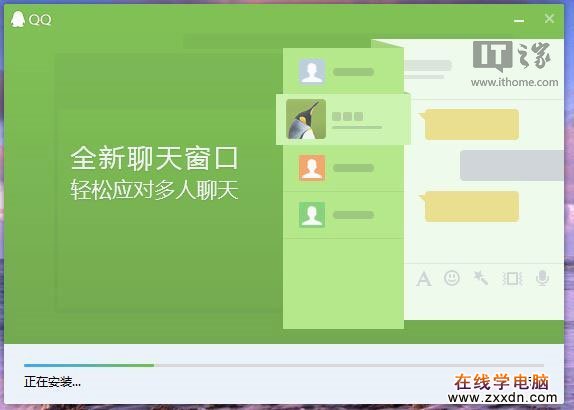The height and width of the screenshot is (410, 574).
Task: Click the microphone voice icon
Action: [x=543, y=278]
